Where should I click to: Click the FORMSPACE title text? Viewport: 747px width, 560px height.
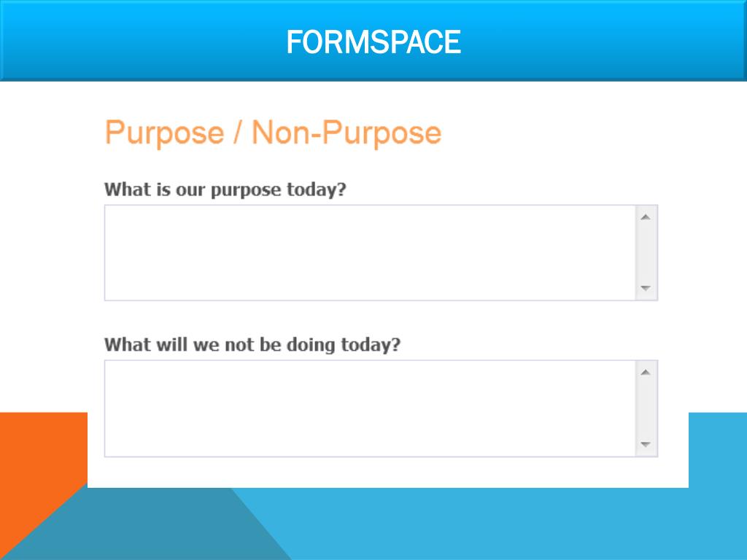tap(373, 42)
